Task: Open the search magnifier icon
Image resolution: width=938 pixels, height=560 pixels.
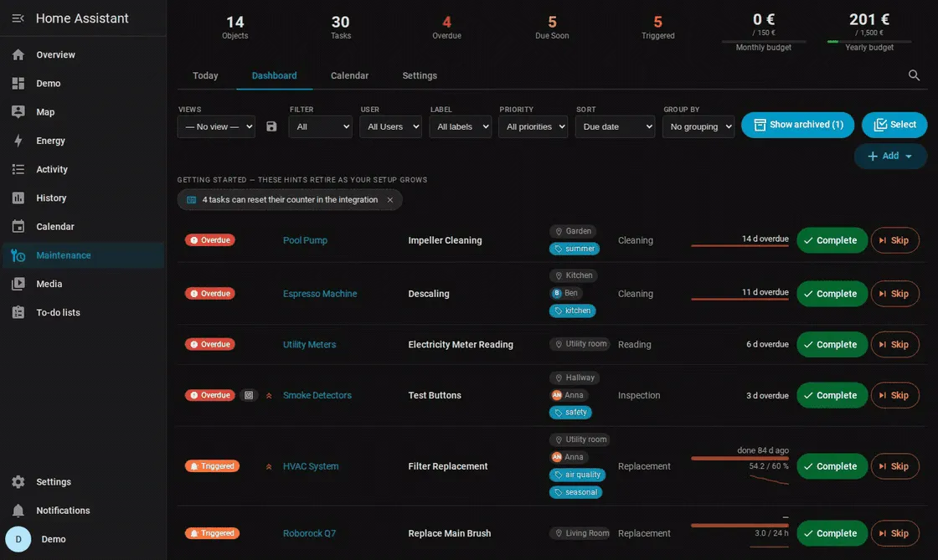Action: [x=914, y=75]
